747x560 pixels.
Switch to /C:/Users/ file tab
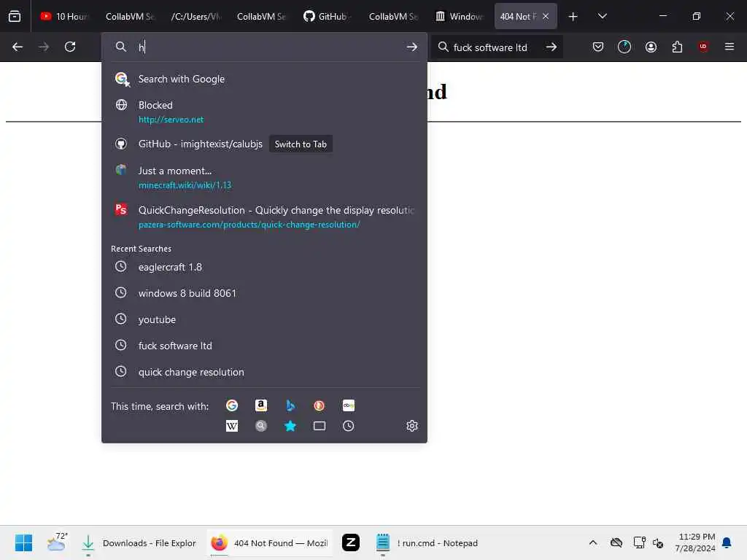[196, 16]
